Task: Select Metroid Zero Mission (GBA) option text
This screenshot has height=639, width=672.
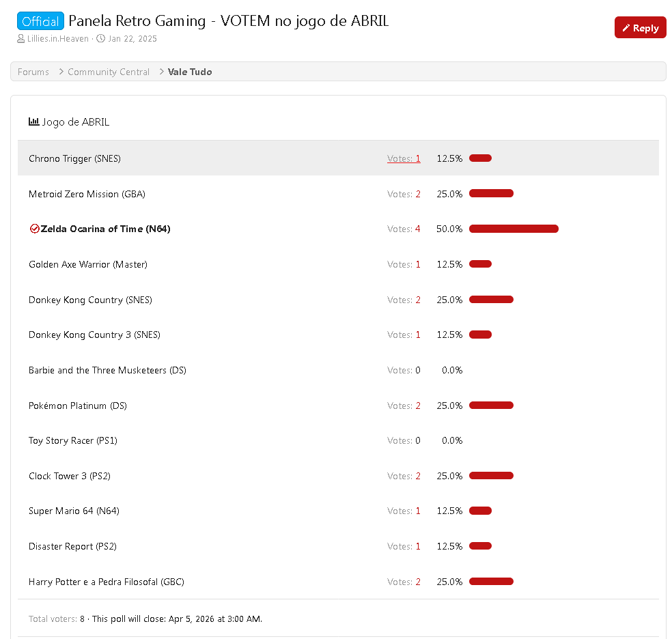Action: (x=87, y=194)
